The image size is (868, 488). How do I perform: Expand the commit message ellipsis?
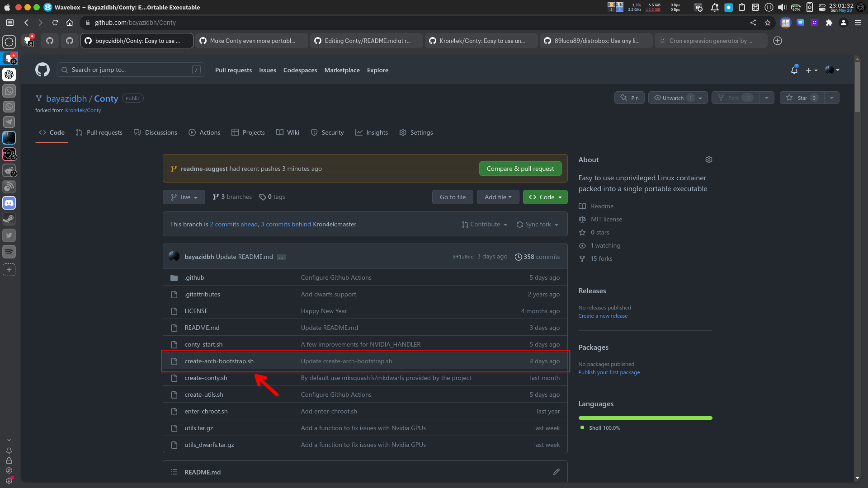[281, 257]
